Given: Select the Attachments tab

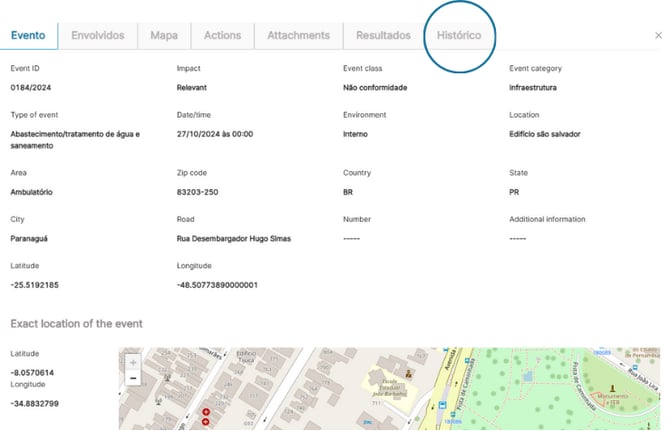Looking at the screenshot, I should (298, 35).
